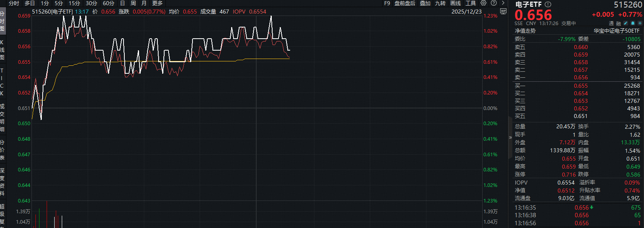Toggle 叠加 overlay option
Screen dimensions: 644x228
click(425, 3)
